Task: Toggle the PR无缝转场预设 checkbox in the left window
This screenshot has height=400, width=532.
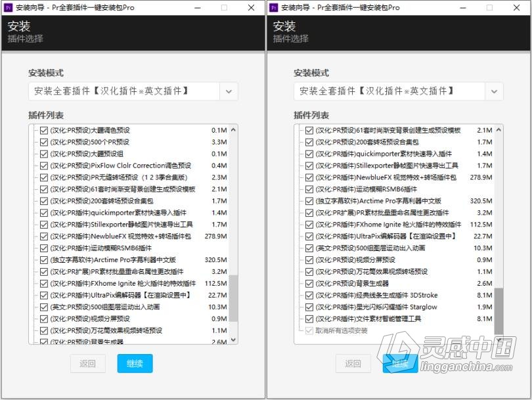Action: (x=44, y=177)
